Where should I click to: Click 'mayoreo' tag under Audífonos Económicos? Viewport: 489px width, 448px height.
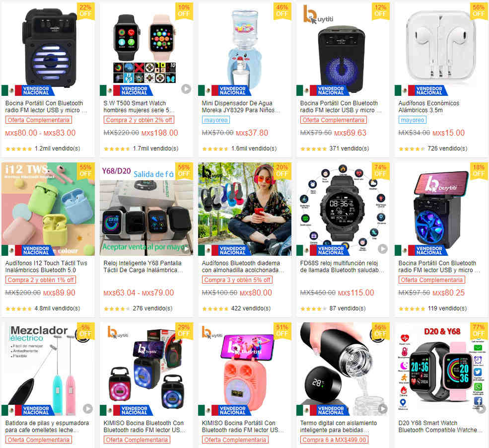click(412, 120)
